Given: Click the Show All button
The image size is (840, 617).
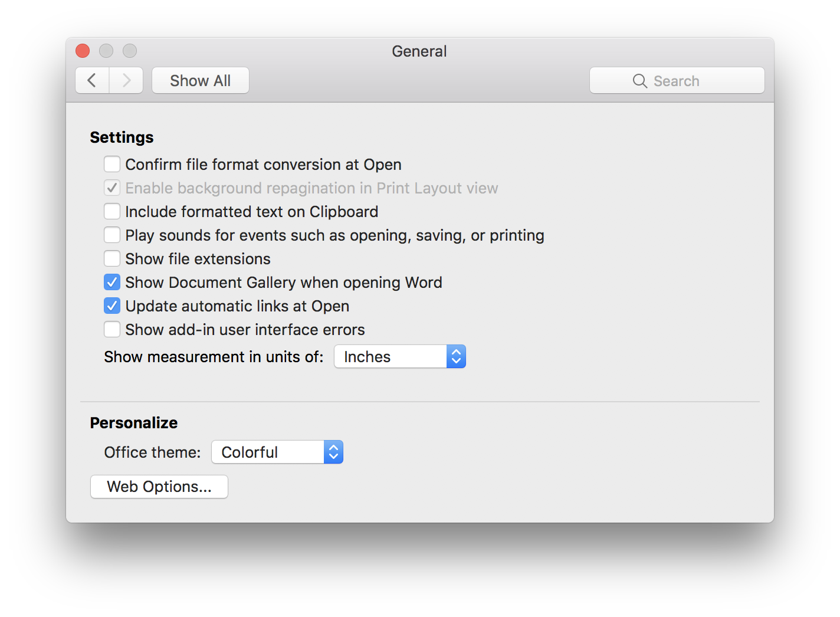Looking at the screenshot, I should click(x=201, y=80).
